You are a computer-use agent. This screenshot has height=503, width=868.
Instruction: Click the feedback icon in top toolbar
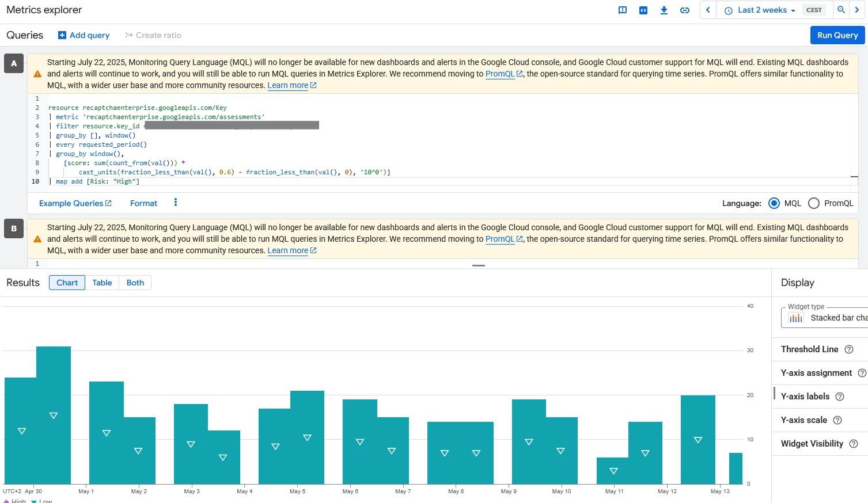(x=623, y=10)
